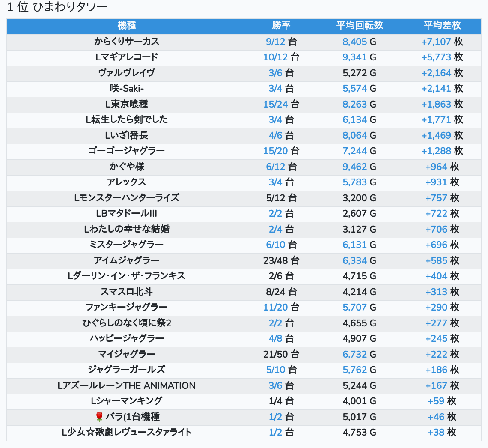Select the ヴァルヴレイヴ machine name
The width and height of the screenshot is (488, 448).
(127, 73)
